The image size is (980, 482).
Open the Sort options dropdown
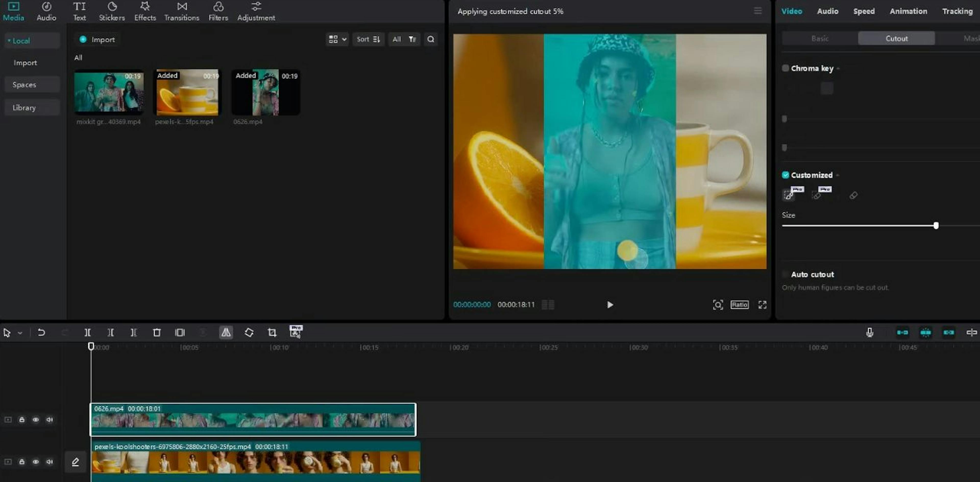tap(368, 39)
